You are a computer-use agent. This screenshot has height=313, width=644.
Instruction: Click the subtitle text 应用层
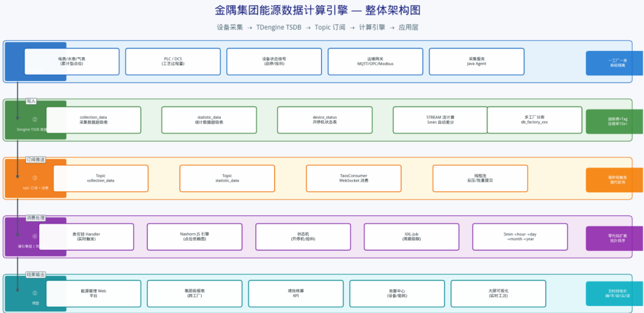pos(408,28)
